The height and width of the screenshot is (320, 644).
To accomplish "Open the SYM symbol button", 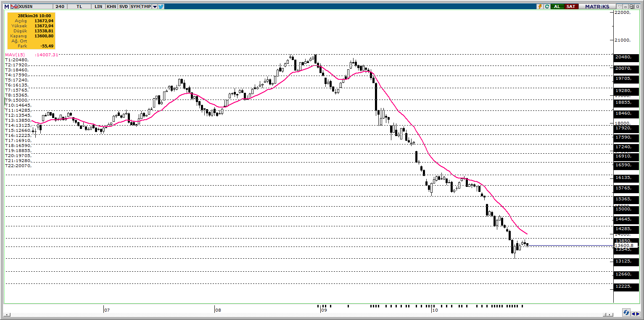I will (135, 7).
